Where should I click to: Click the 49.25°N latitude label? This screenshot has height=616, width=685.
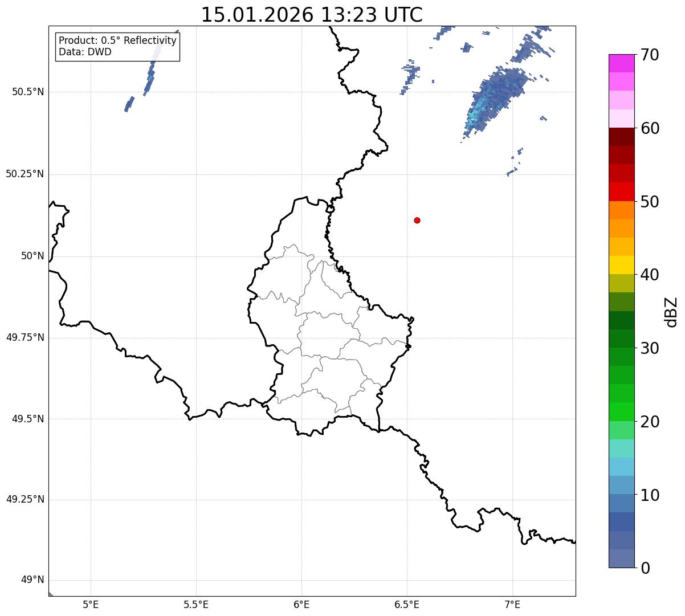tap(25, 499)
